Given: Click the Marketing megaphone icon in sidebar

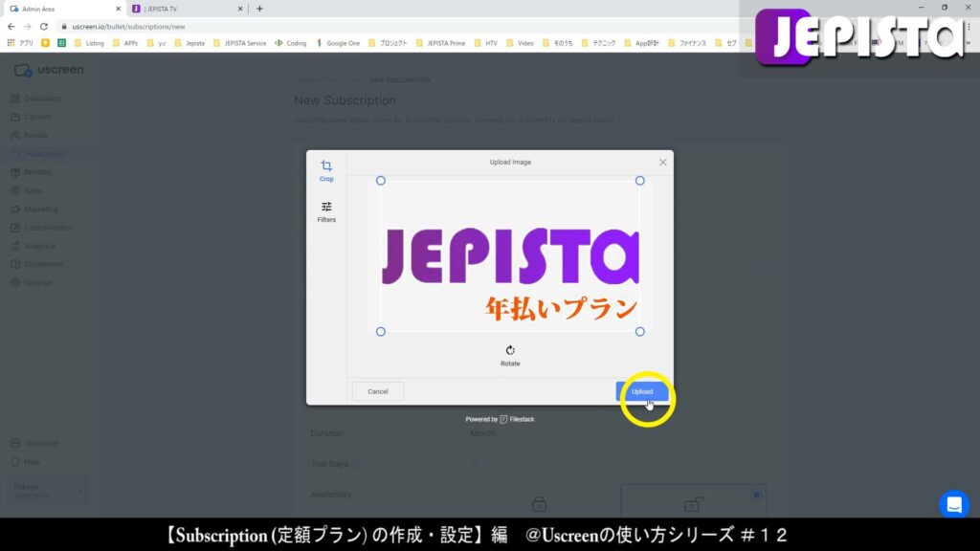Looking at the screenshot, I should pos(15,209).
